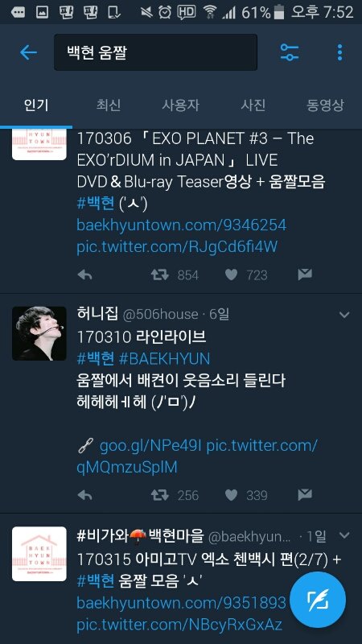Reply to the 170306 EXO PLANET tweet

pyautogui.click(x=84, y=275)
